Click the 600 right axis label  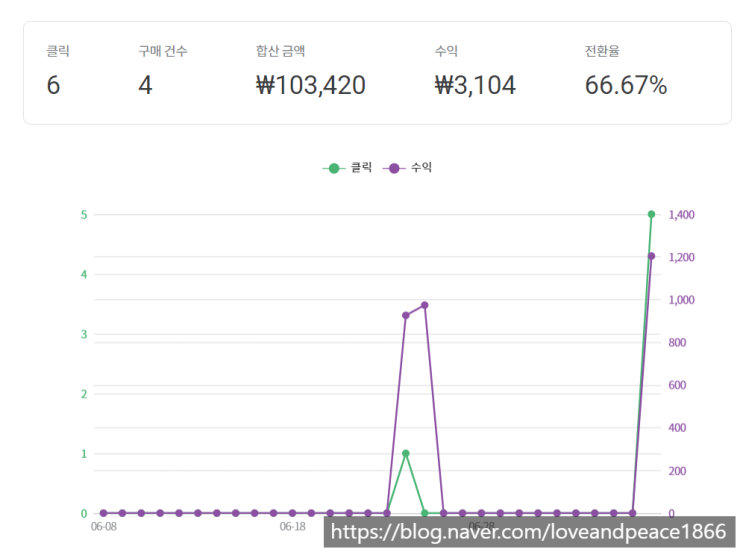tap(677, 385)
